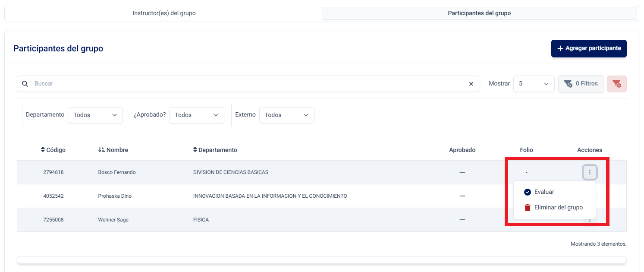Toggle the 0 Filtros filter button

click(581, 84)
